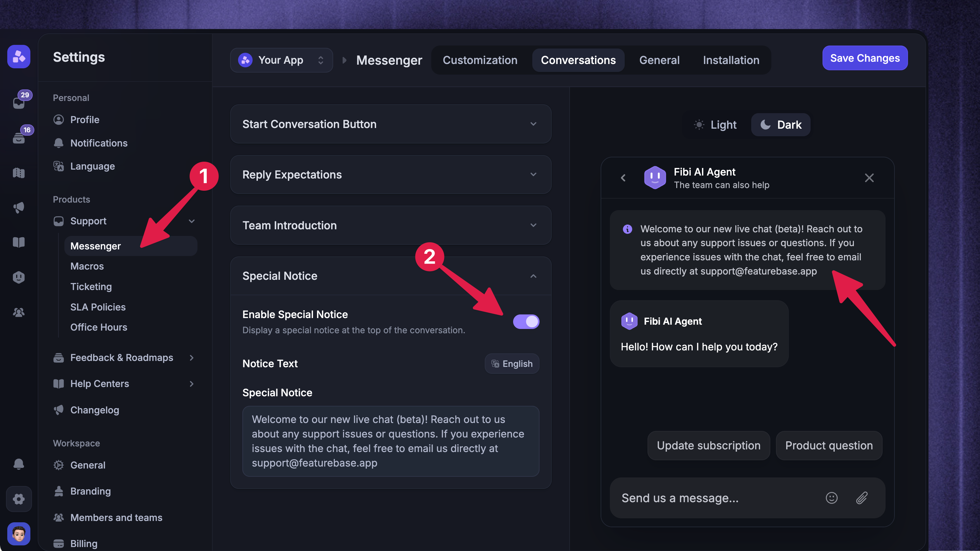Screen dimensions: 980x551
Task: Click the Save Changes button
Action: click(x=865, y=58)
